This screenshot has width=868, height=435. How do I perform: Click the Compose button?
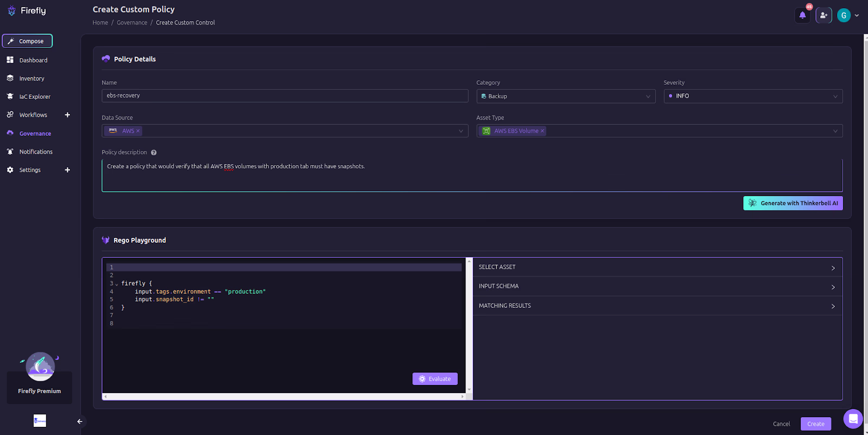tap(27, 41)
